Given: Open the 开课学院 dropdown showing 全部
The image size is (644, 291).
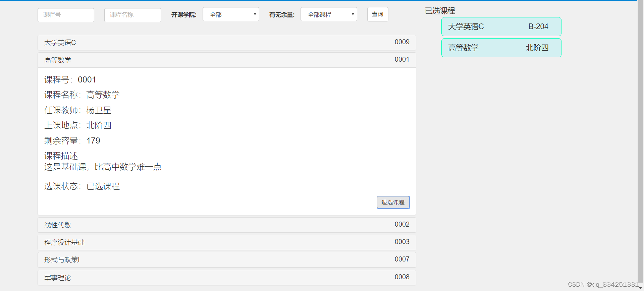Looking at the screenshot, I should click(x=231, y=14).
